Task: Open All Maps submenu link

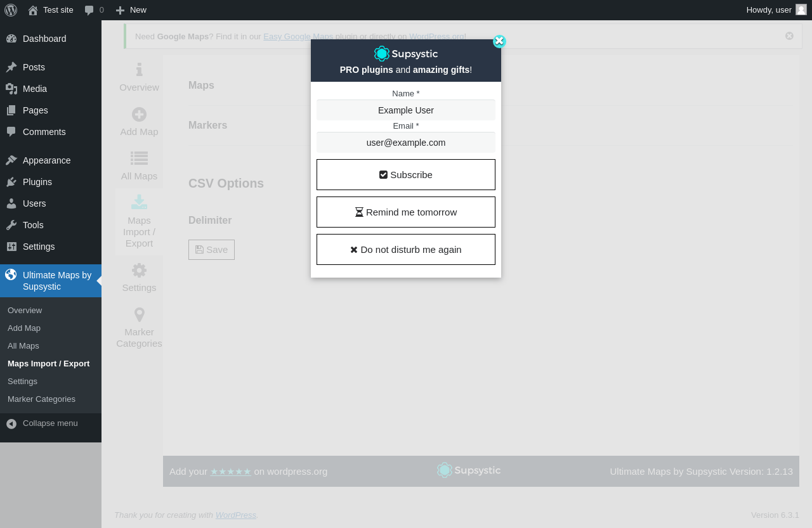Action: 23,346
